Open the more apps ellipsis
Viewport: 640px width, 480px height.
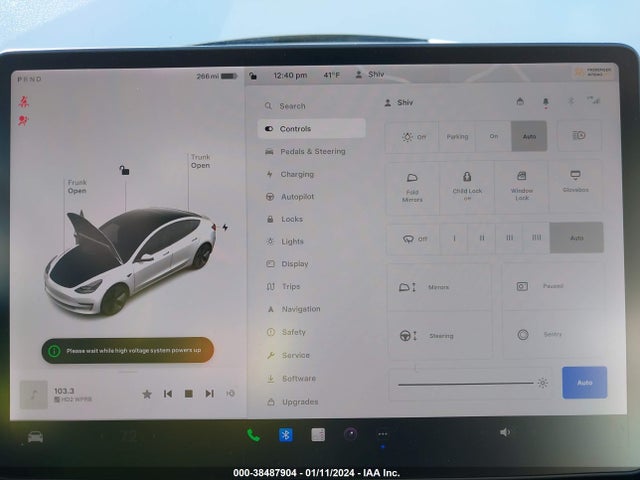click(x=383, y=434)
